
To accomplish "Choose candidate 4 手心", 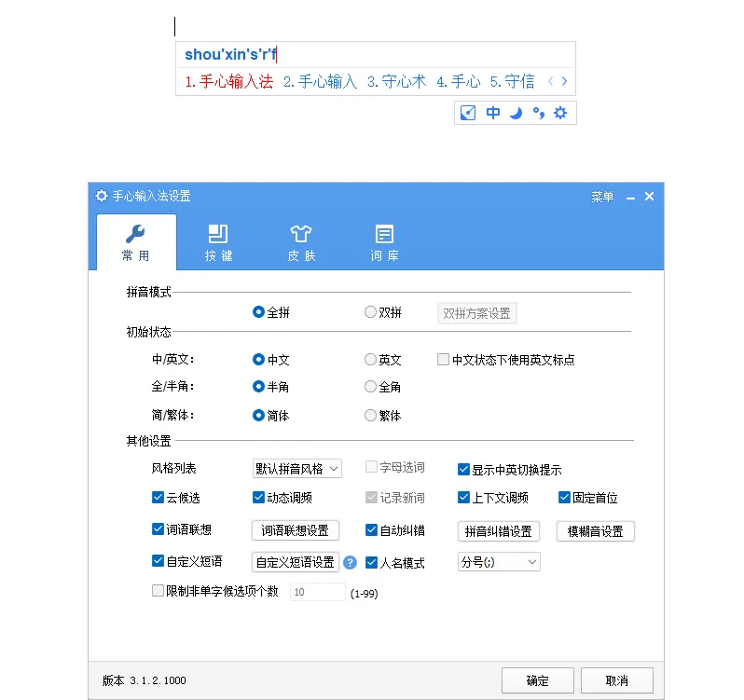I will [459, 82].
